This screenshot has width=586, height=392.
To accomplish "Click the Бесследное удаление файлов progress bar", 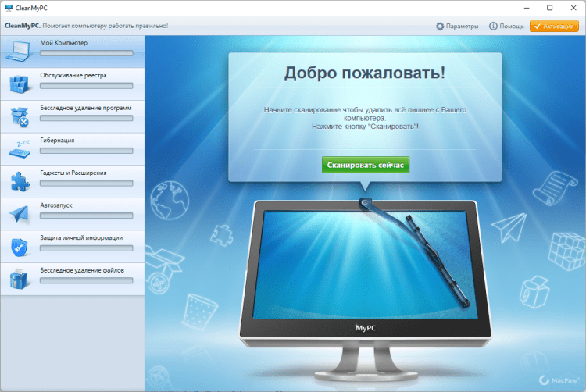I will [86, 281].
